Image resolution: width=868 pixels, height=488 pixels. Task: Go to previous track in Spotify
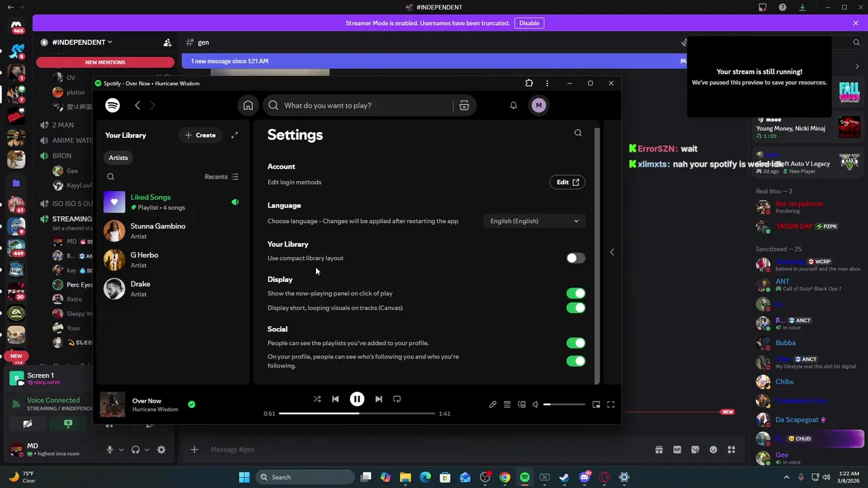(x=335, y=399)
